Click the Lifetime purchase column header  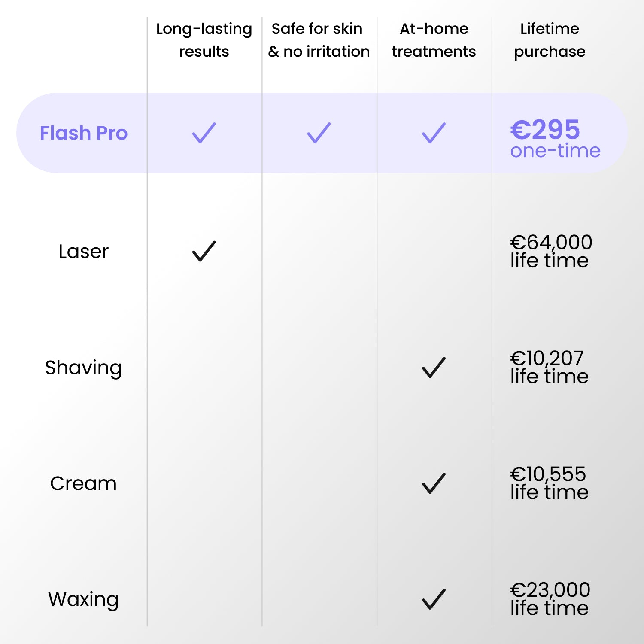tap(550, 40)
